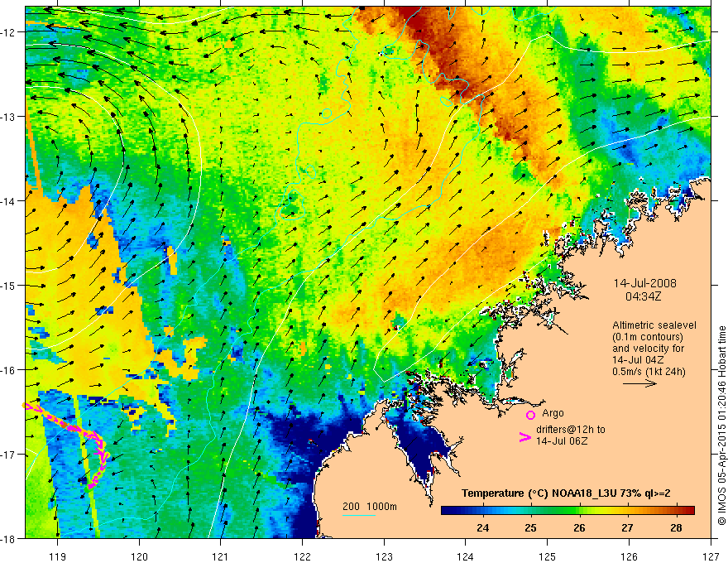The height and width of the screenshot is (563, 728).
Task: Click the time label '04:34Z'
Action: click(643, 296)
